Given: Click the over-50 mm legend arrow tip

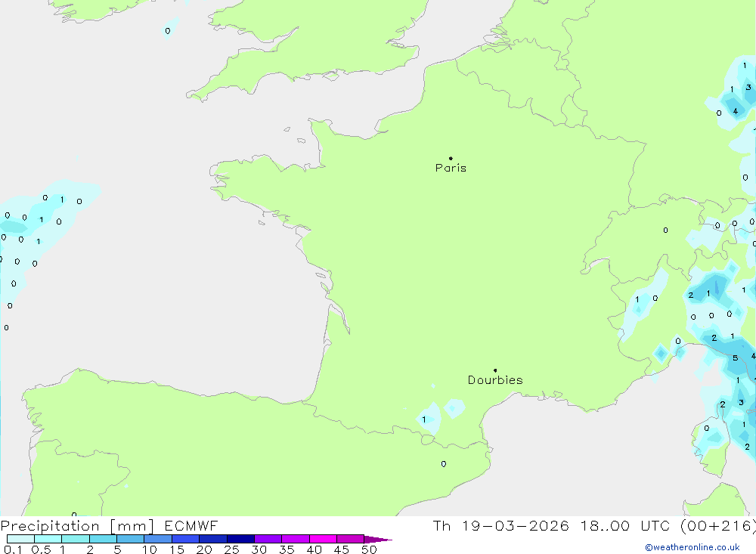Looking at the screenshot, I should pos(379,539).
